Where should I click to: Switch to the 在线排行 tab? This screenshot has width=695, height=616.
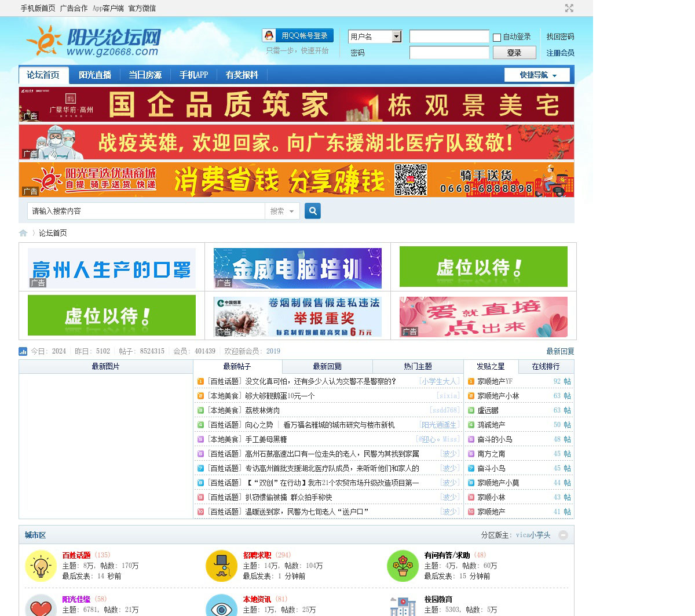tap(546, 366)
